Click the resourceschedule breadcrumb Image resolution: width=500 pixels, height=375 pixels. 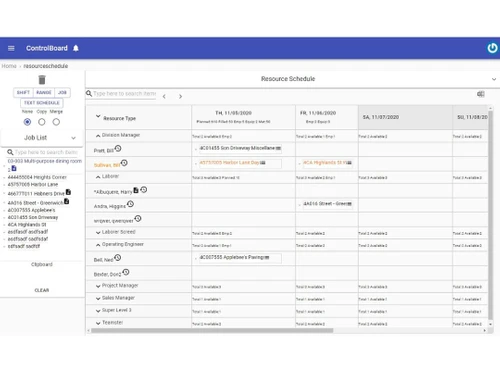46,66
